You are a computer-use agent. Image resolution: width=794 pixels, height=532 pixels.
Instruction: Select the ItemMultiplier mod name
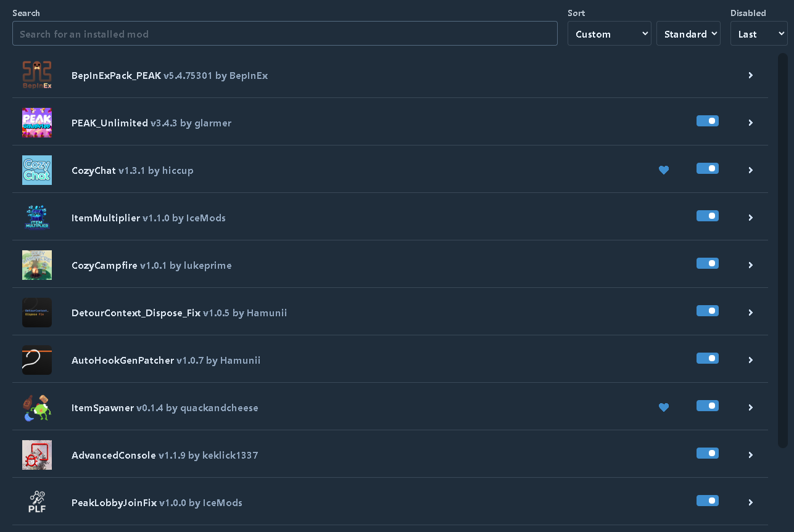tap(105, 218)
